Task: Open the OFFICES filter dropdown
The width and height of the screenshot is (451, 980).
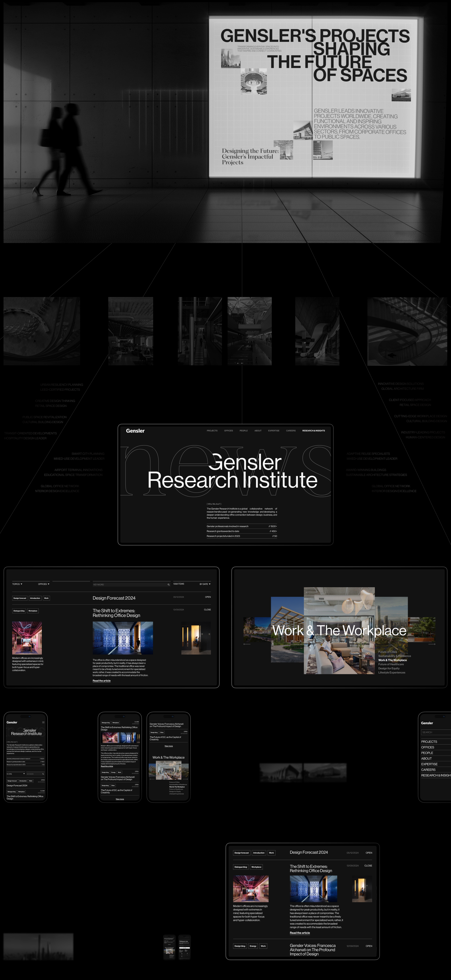Action: 43,584
